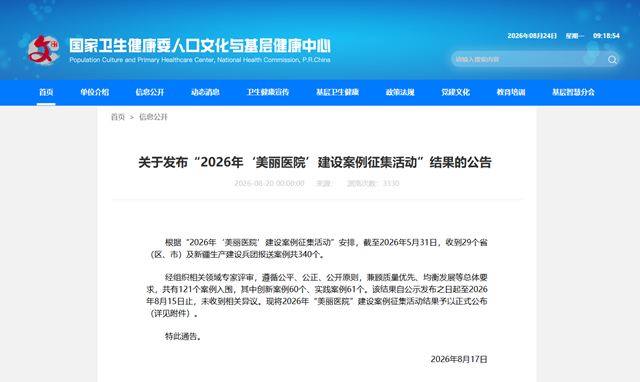
Task: Click the 信息公开 breadcrumb link
Action: tap(153, 117)
